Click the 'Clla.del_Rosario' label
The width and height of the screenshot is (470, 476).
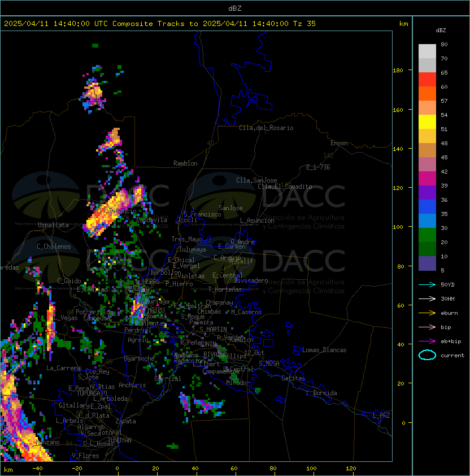pos(266,128)
